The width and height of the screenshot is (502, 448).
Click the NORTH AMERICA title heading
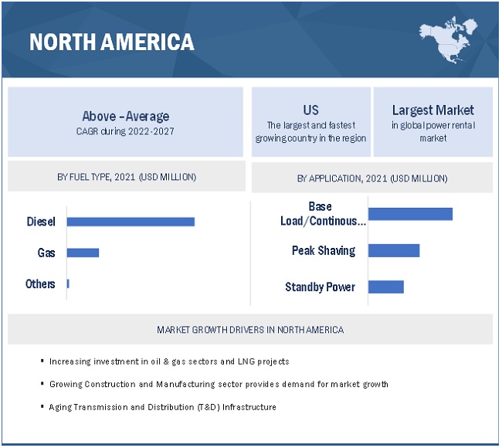[x=112, y=42]
